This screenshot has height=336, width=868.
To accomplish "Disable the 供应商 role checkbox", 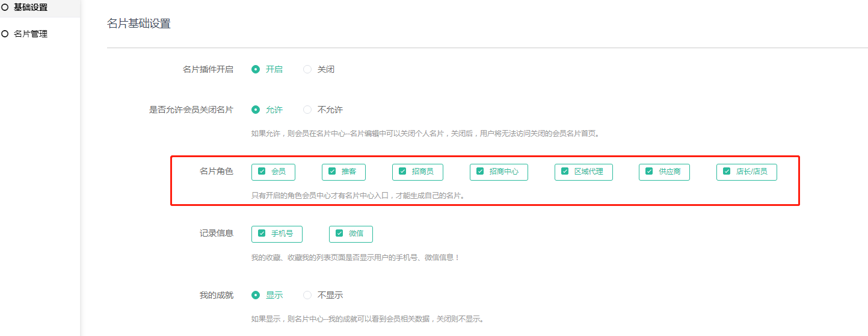I will [649, 171].
